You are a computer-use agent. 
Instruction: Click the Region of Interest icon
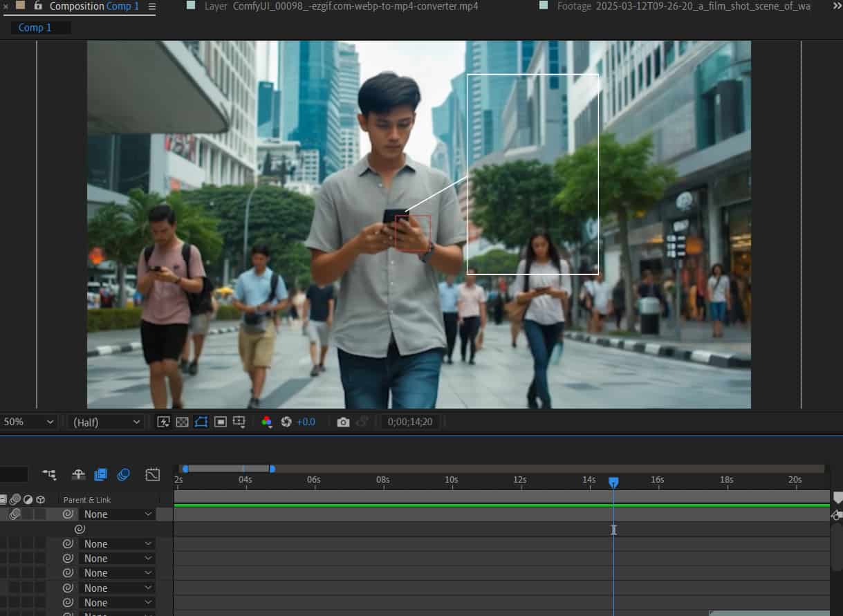tap(221, 422)
